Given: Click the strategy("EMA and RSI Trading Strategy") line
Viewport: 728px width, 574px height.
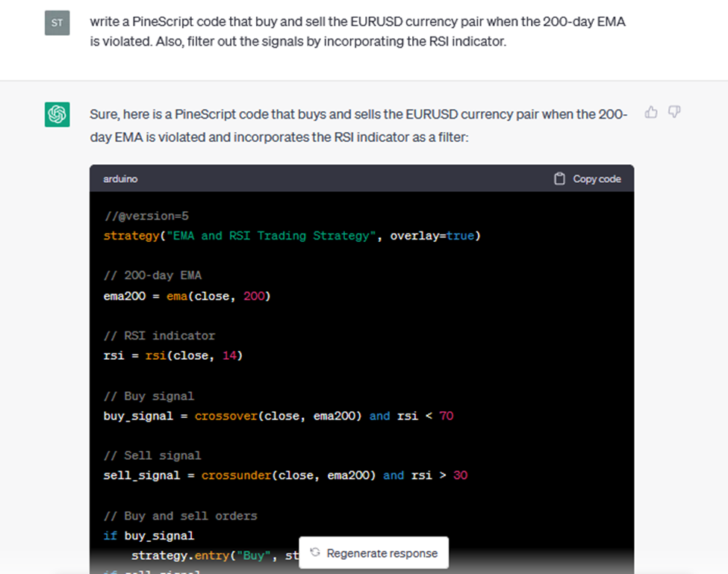Looking at the screenshot, I should click(292, 236).
